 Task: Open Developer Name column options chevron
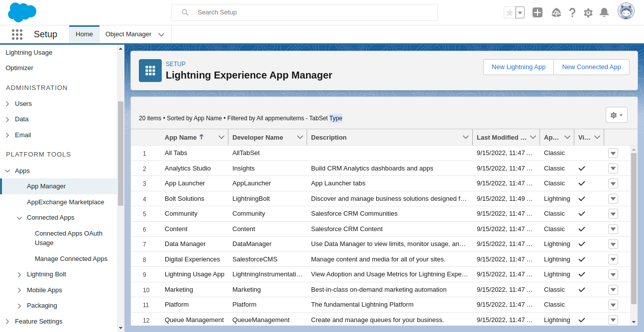point(300,137)
